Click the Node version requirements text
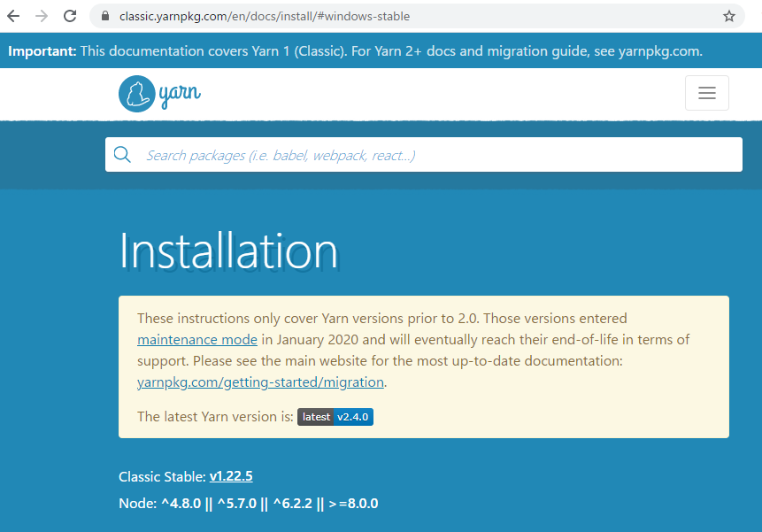 [249, 504]
